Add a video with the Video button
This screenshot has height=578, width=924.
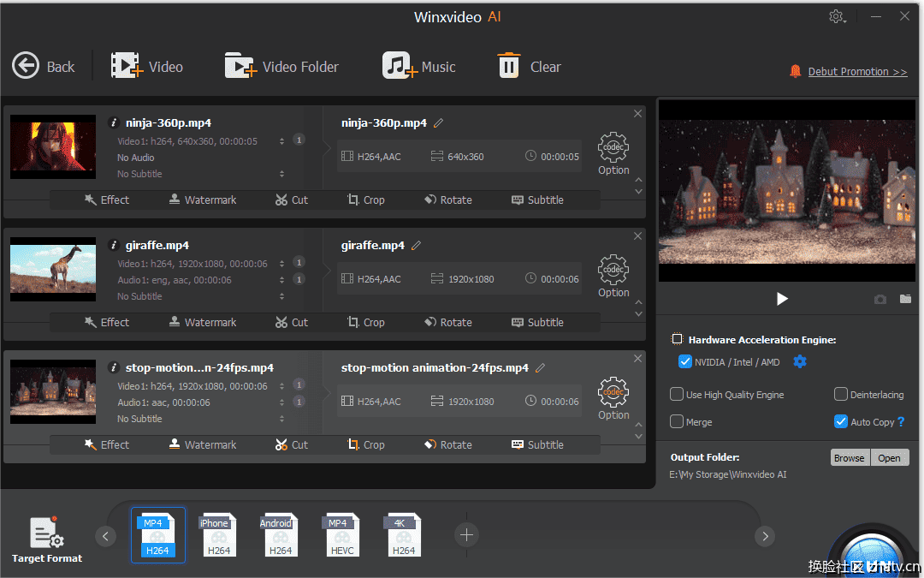point(147,66)
